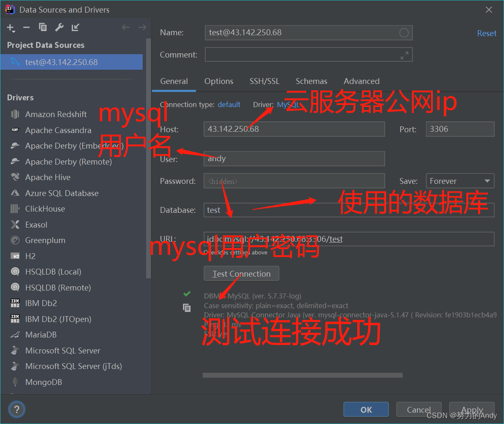Duplicate the data source using copy icon
504x424 pixels.
point(43,27)
